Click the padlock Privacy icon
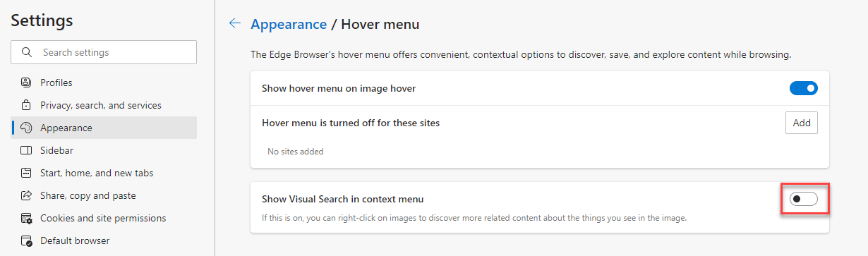Viewport: 868px width, 256px height. [x=27, y=105]
